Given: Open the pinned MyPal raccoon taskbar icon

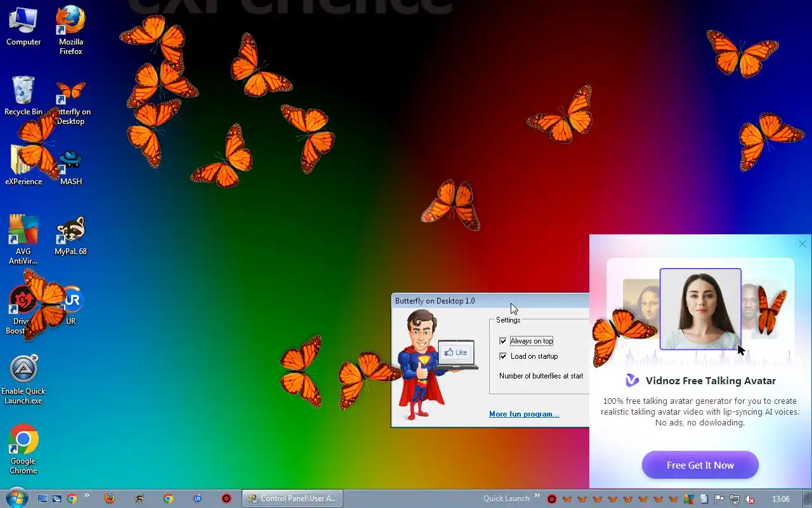Looking at the screenshot, I should (x=139, y=498).
